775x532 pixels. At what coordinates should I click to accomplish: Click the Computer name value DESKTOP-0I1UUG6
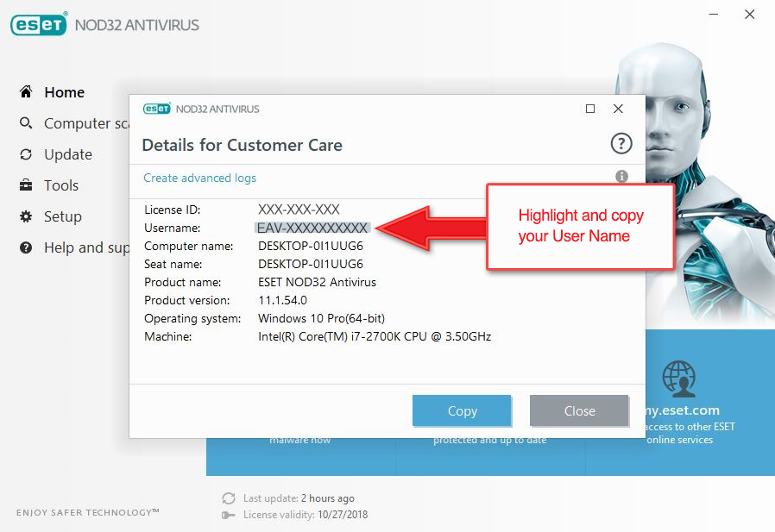click(311, 246)
